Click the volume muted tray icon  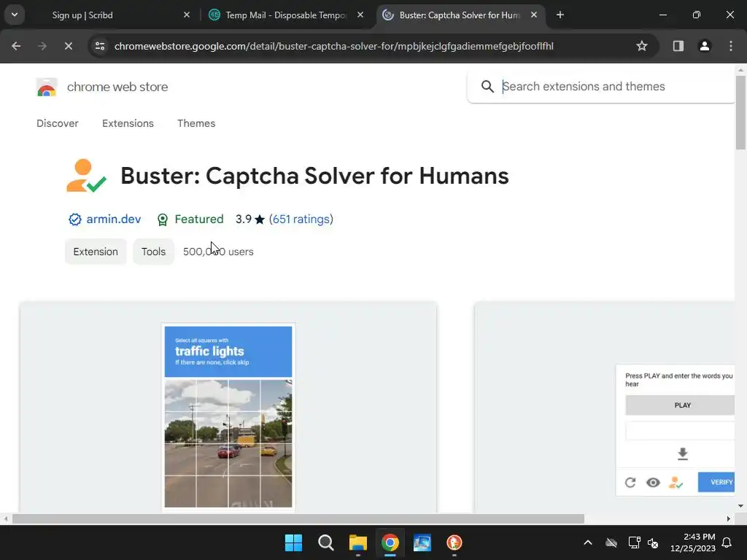653,542
